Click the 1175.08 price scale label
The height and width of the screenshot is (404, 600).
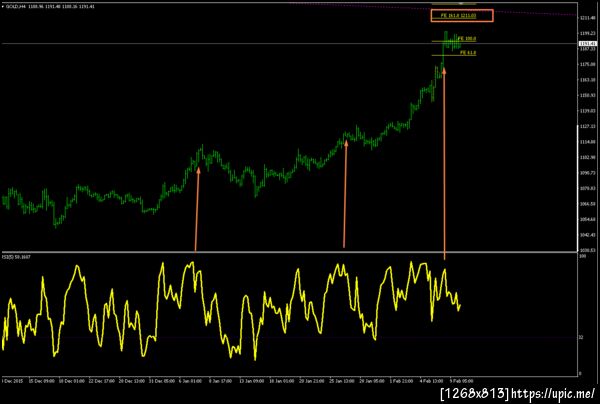588,64
